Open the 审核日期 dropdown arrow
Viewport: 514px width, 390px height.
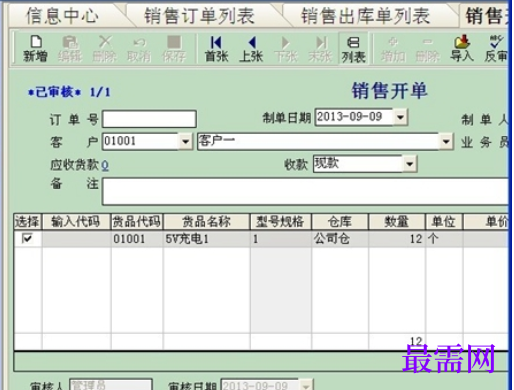(x=306, y=385)
